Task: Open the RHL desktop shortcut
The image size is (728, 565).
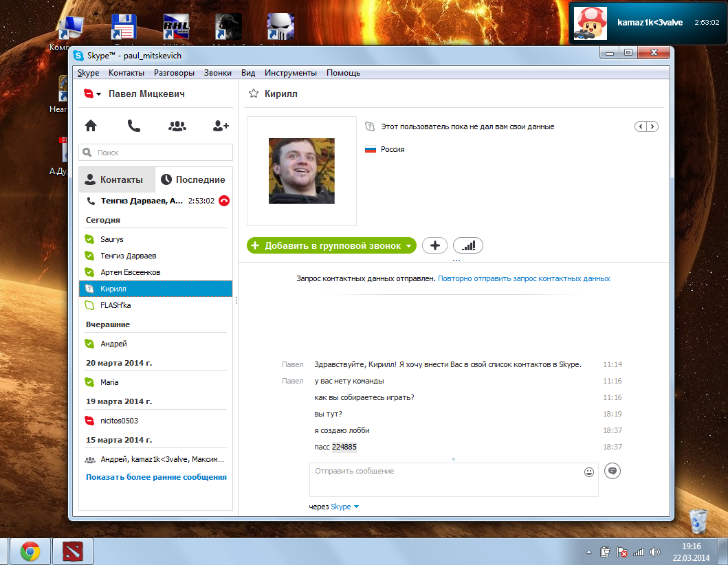Action: click(176, 27)
